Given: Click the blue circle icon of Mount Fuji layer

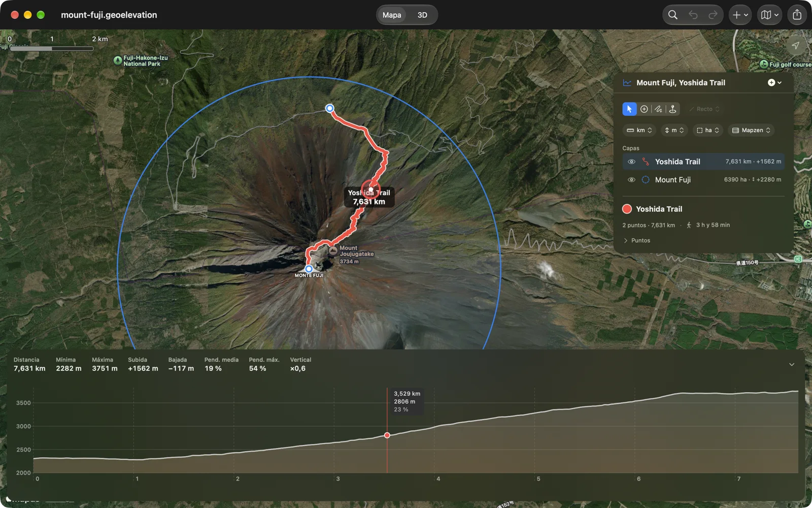Looking at the screenshot, I should [646, 180].
